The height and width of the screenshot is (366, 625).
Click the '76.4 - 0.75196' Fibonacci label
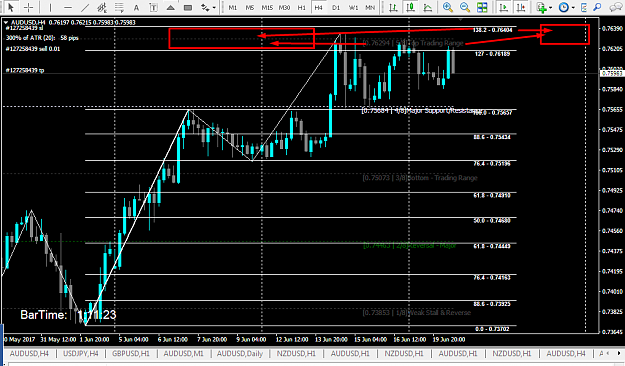492,163
